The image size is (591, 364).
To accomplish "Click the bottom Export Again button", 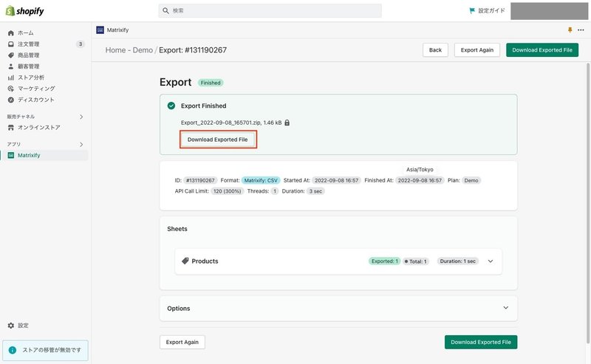I will (x=182, y=342).
